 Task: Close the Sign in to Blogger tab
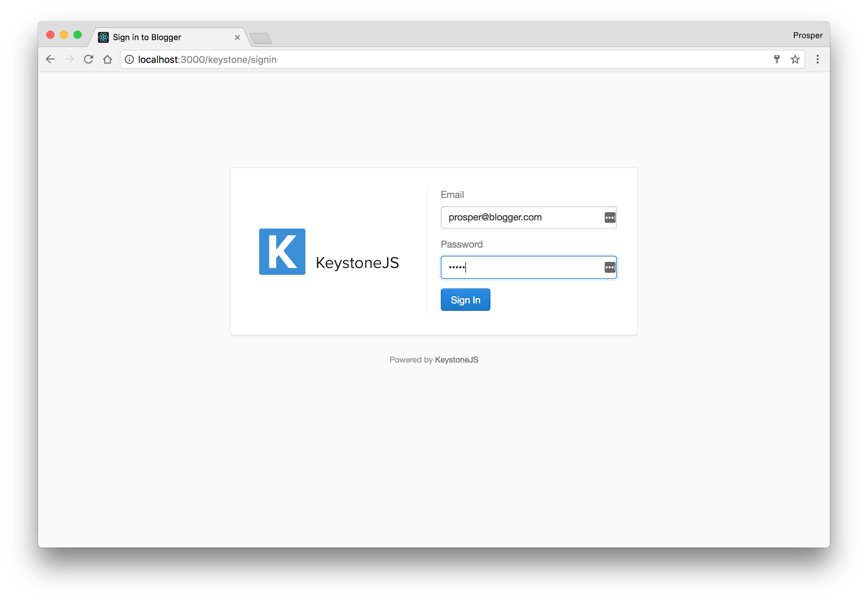(x=237, y=37)
